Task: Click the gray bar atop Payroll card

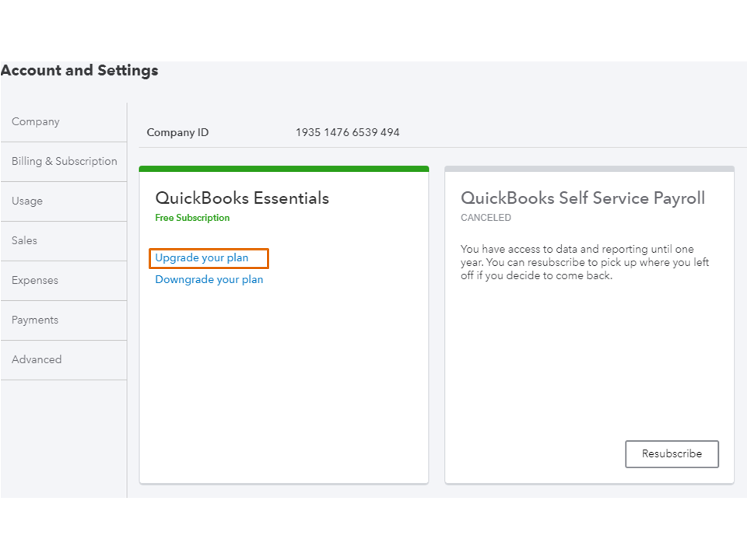Action: point(589,169)
